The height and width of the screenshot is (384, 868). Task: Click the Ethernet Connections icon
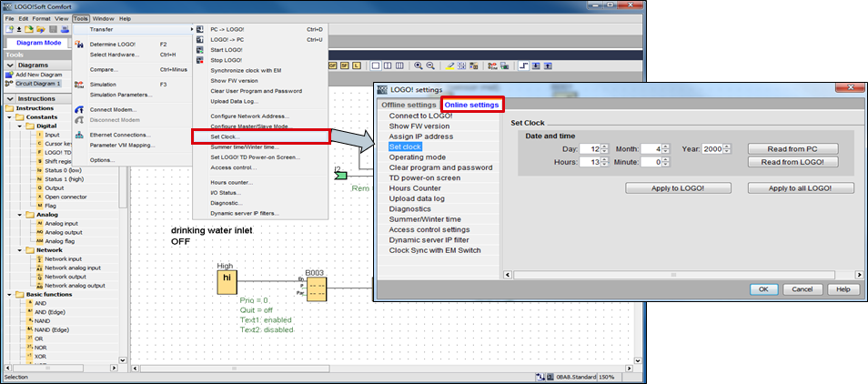click(x=79, y=135)
